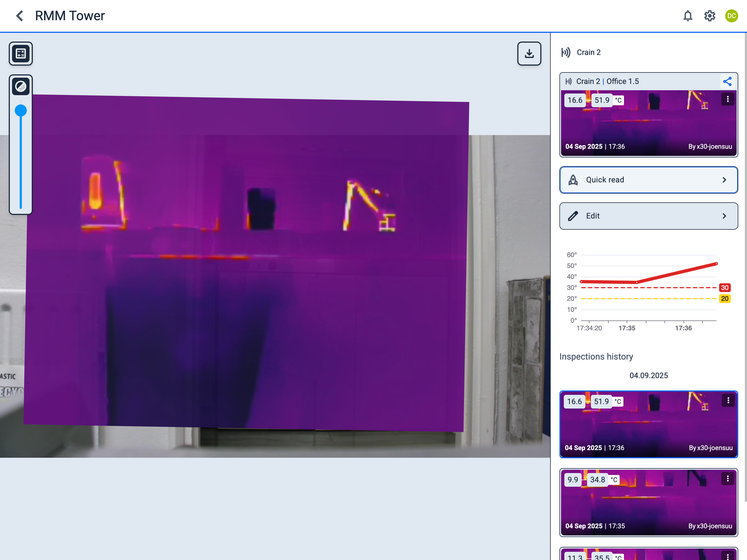Click the Office 1.5 label in card header
This screenshot has height=560, width=747.
click(x=622, y=81)
